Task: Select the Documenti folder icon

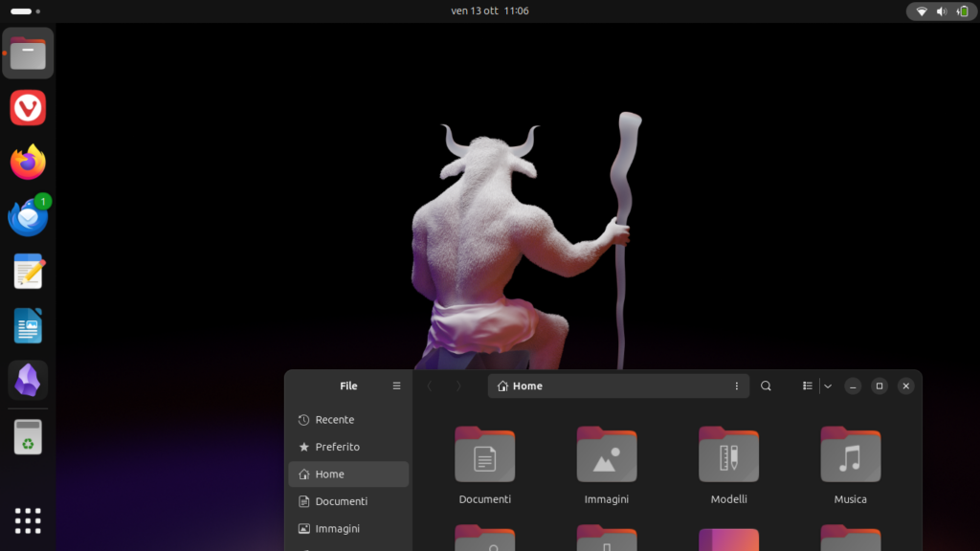Action: 485,454
